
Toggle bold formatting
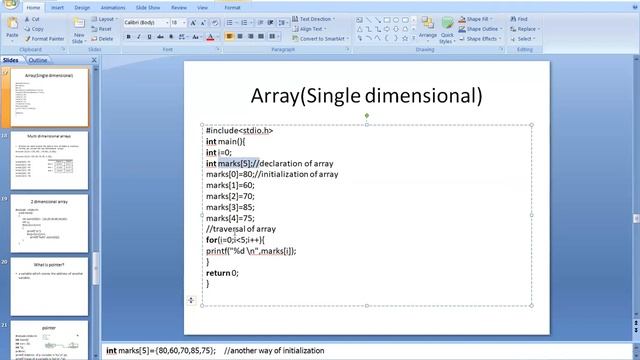point(129,37)
